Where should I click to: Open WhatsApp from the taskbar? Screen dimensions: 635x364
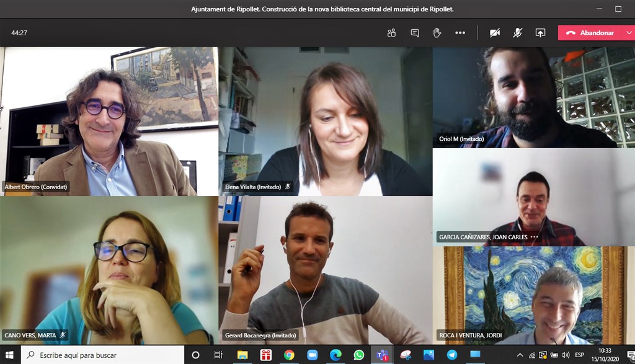coord(359,355)
